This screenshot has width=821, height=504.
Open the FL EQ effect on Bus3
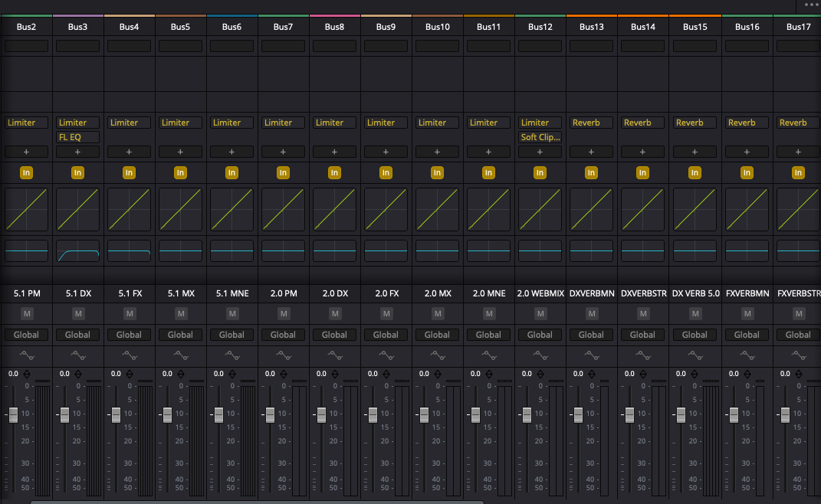77,137
